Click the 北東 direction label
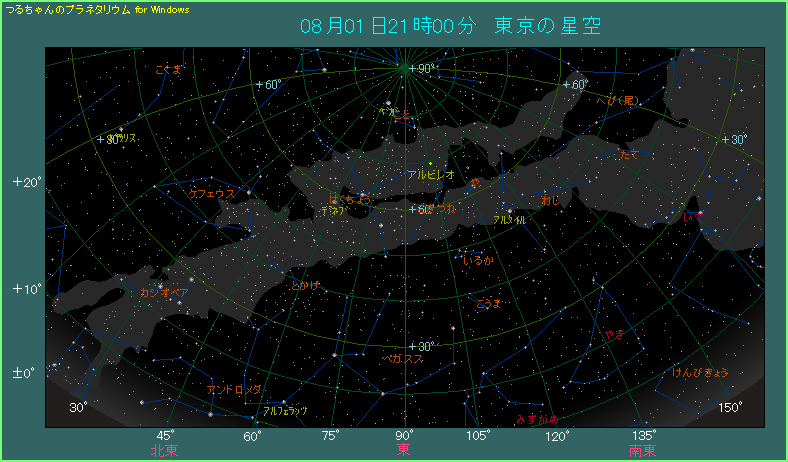Screen dimensions: 788x462 [165, 451]
